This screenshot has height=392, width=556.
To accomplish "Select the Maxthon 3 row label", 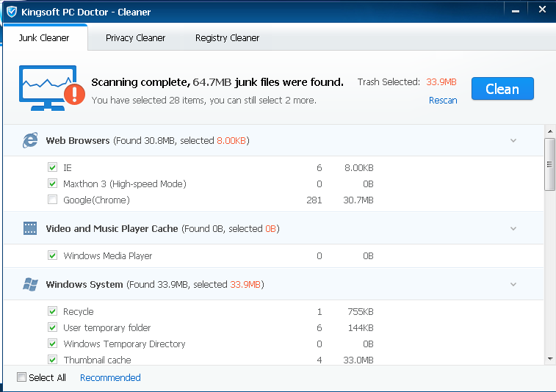I will pos(124,184).
